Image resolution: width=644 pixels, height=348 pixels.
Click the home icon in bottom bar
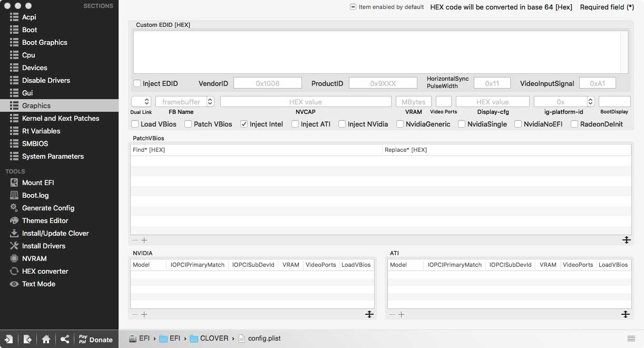[x=46, y=339]
